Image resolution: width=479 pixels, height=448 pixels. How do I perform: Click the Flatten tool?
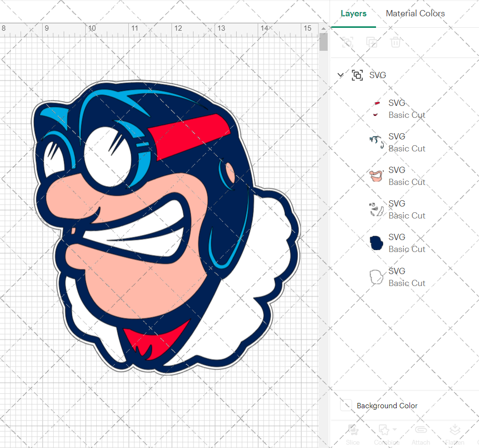tap(455, 434)
